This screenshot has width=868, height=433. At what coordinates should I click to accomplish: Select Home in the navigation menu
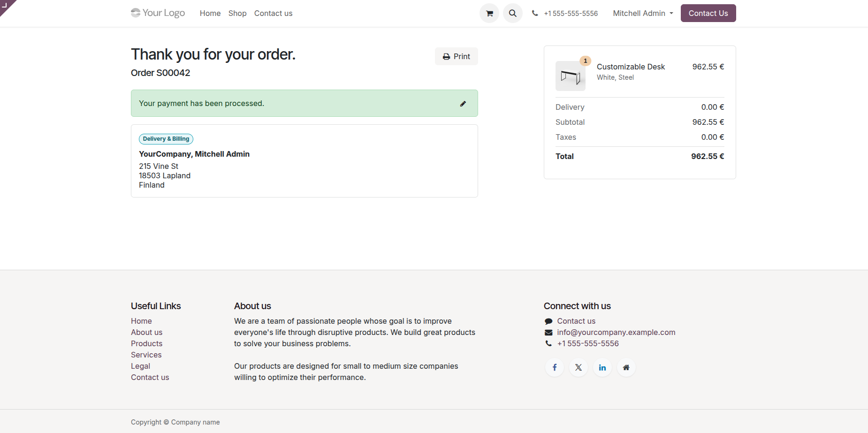pyautogui.click(x=210, y=13)
